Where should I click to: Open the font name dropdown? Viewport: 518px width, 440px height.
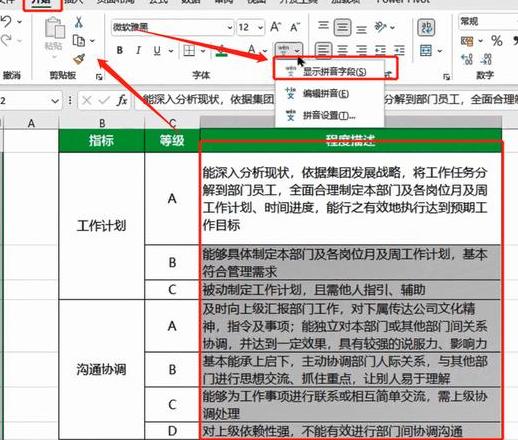click(230, 27)
